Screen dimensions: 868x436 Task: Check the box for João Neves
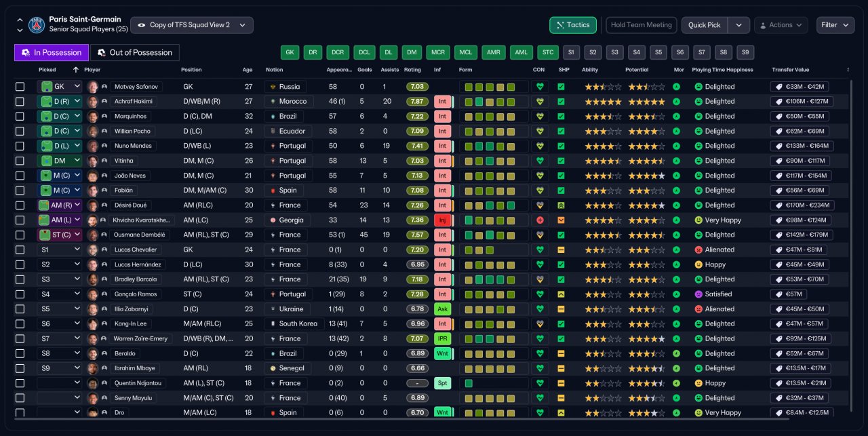point(20,176)
